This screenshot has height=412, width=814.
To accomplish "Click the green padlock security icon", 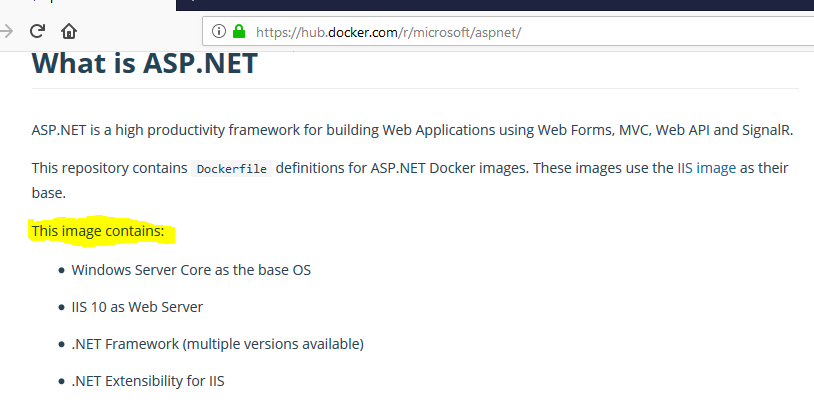I will point(239,31).
